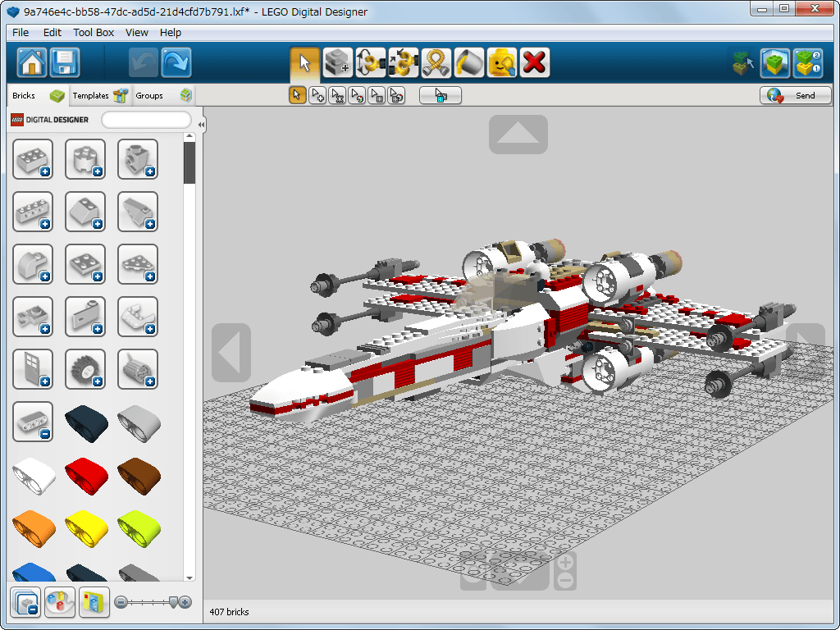
Task: Pick the dark blue Technic beam
Action: point(86,424)
